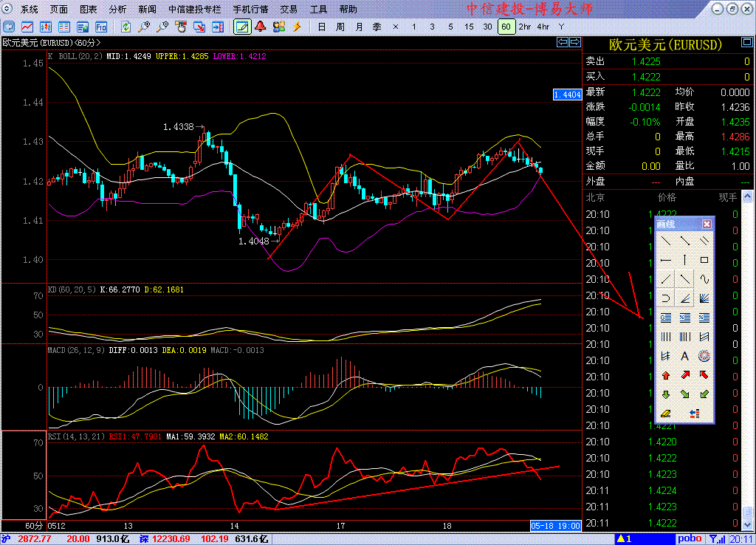Select the rectangle drawing tool

(x=704, y=260)
